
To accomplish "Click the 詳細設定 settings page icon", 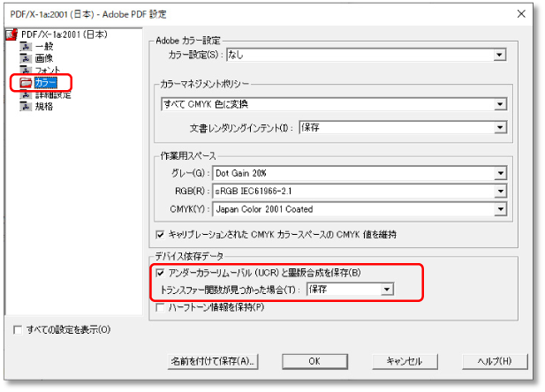I will [26, 94].
